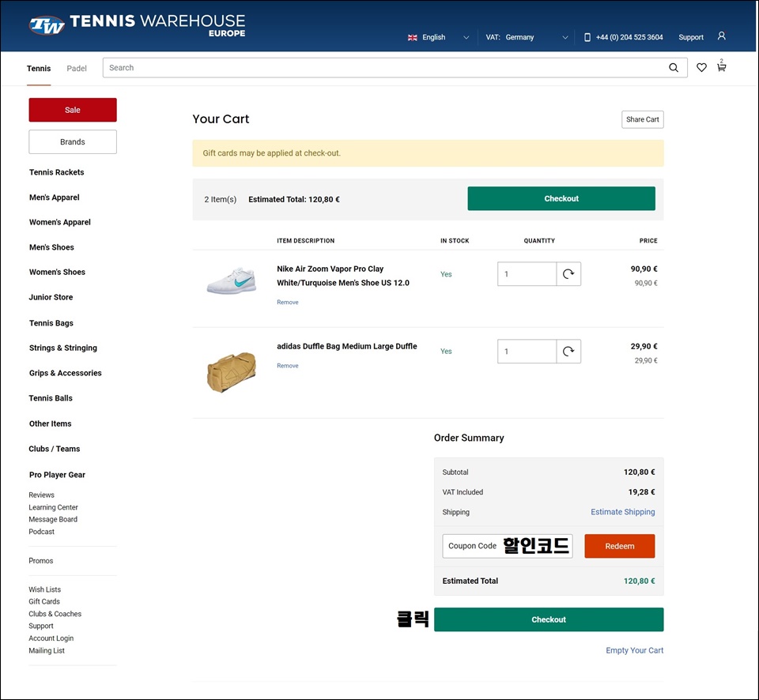
Task: Open the shopping cart icon
Action: coord(721,66)
